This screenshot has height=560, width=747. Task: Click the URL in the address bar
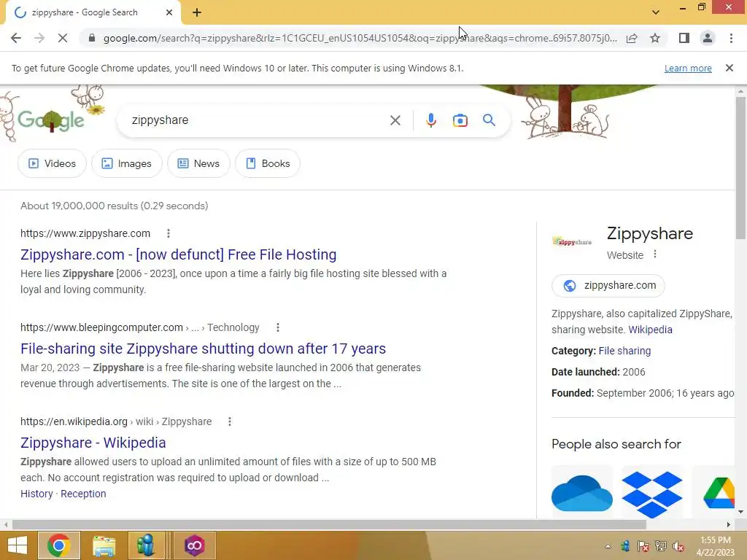[360, 38]
